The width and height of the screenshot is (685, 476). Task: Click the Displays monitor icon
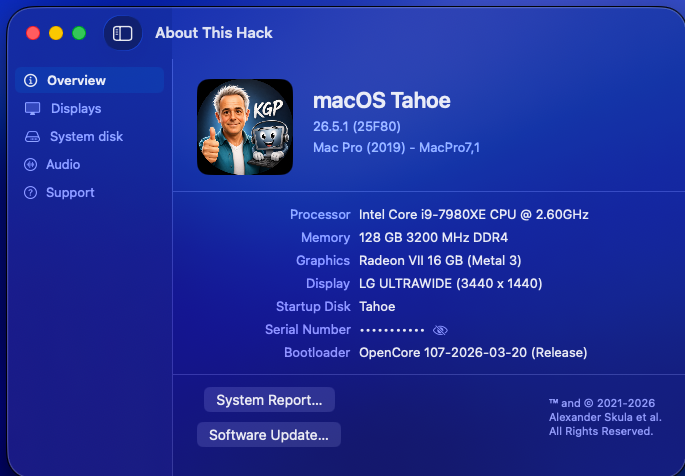click(32, 108)
